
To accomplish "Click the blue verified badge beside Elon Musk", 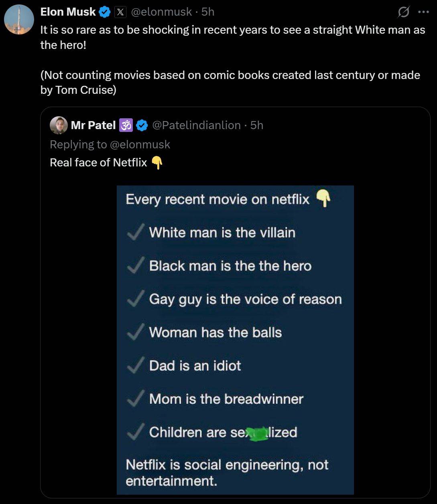I will 105,12.
